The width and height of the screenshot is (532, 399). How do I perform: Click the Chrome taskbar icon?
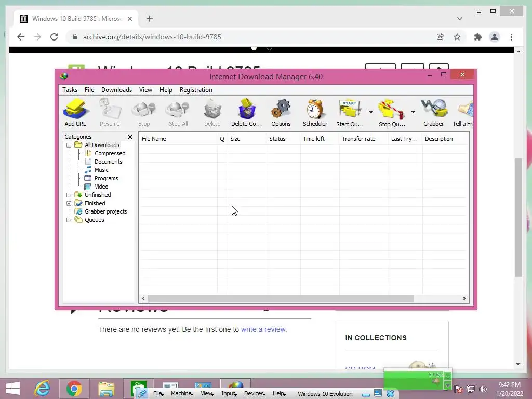(x=74, y=389)
